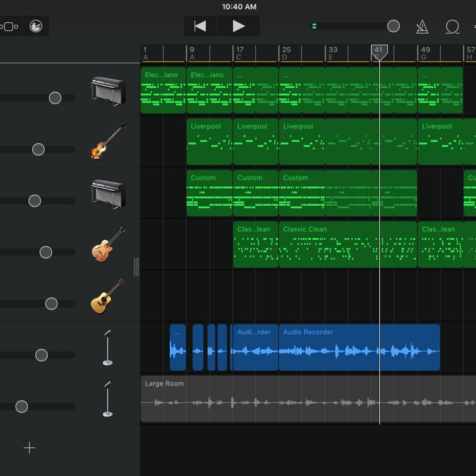Click the track header resize handle
This screenshot has height=476, width=476.
pos(136,267)
